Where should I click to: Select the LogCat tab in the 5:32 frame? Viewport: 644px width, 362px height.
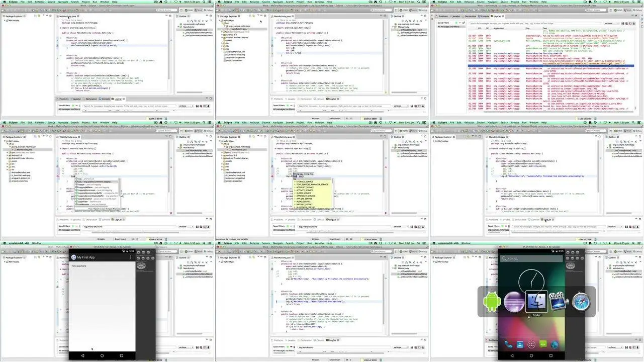coord(332,99)
